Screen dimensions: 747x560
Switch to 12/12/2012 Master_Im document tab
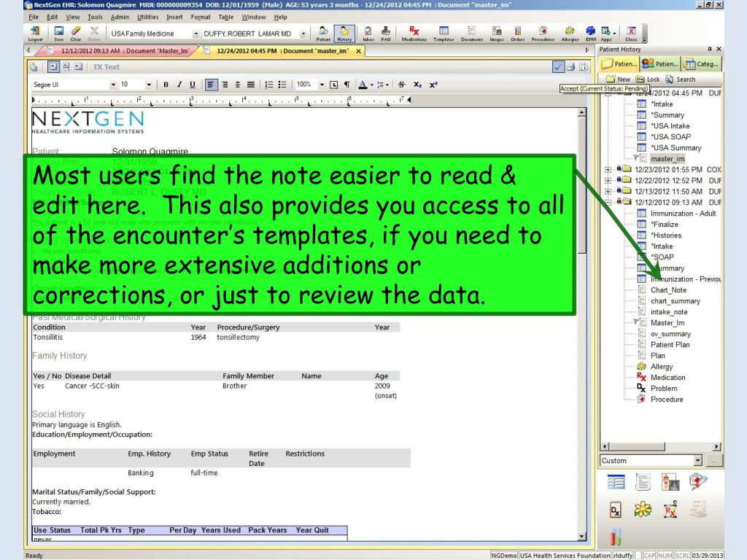coord(119,51)
